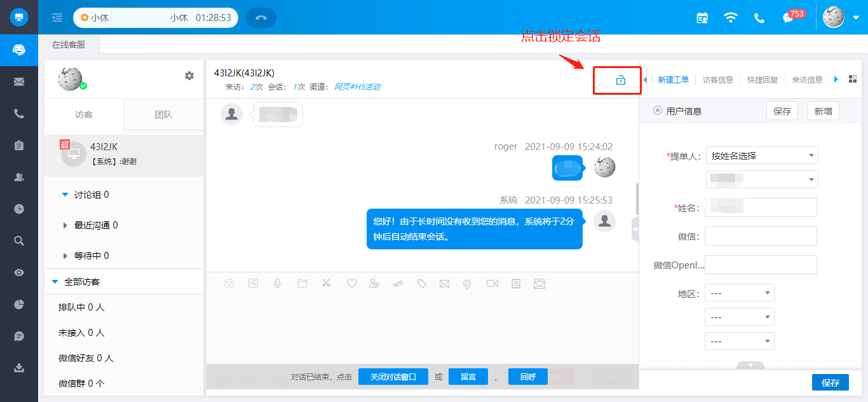Click the folder send-file icon in chat toolbar
The width and height of the screenshot is (868, 402).
click(302, 284)
